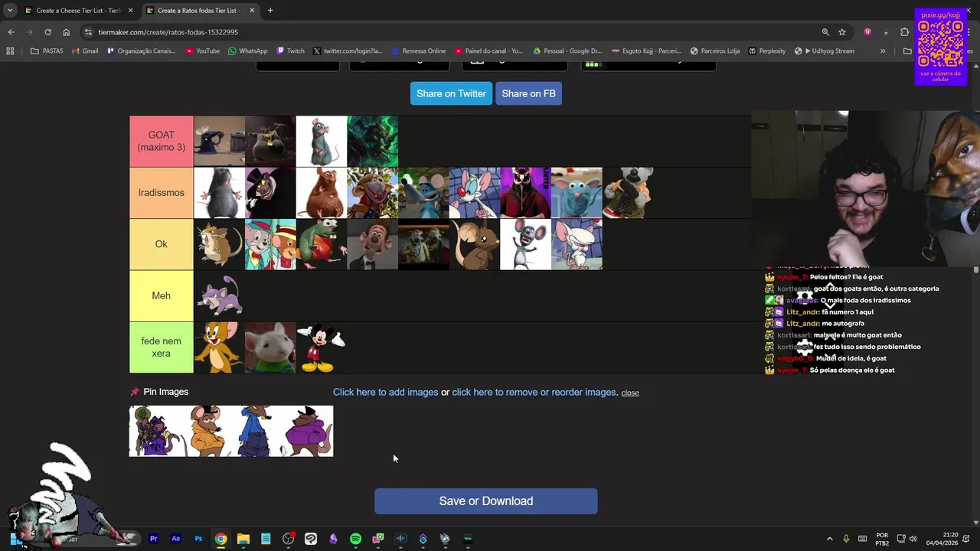Open the WhatsApp bookmark
The height and width of the screenshot is (551, 980).
(x=247, y=51)
